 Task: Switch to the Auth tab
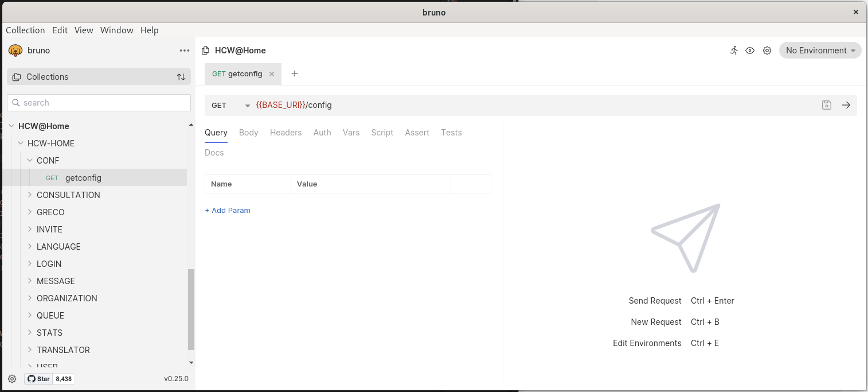coord(322,133)
